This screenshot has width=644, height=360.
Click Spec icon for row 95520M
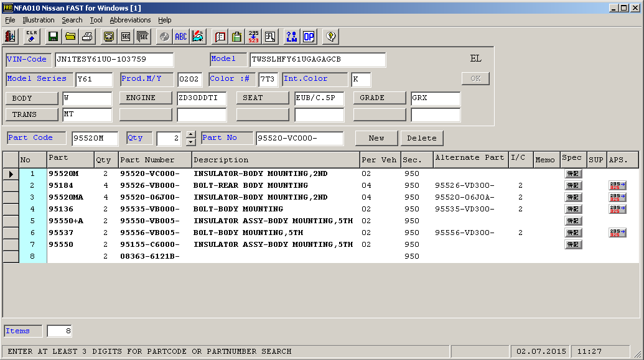click(x=573, y=173)
